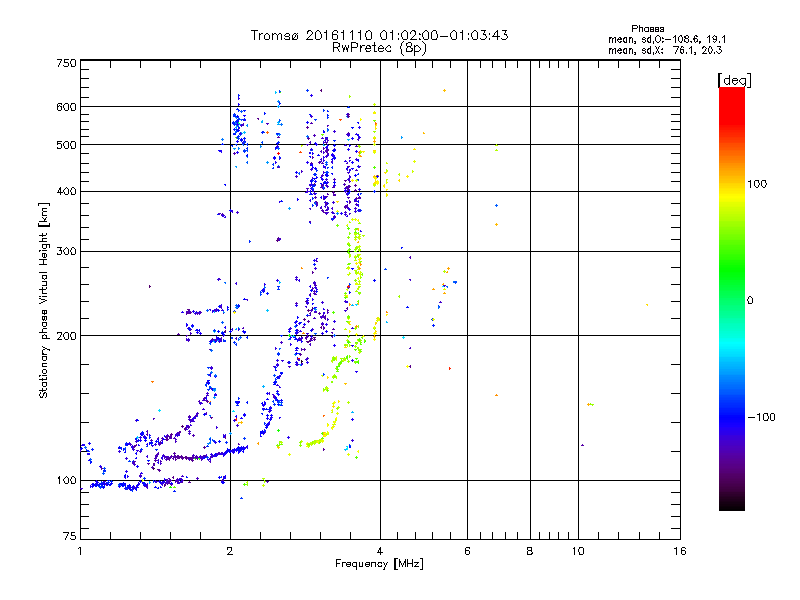
Task: Click the black bottom of the colorbar
Action: 732,503
